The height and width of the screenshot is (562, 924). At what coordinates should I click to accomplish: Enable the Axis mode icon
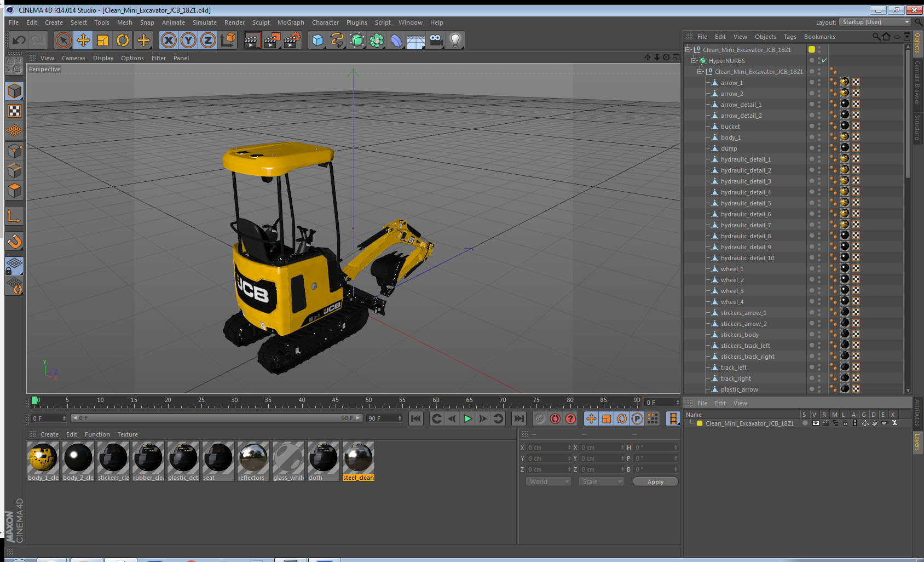(x=14, y=216)
